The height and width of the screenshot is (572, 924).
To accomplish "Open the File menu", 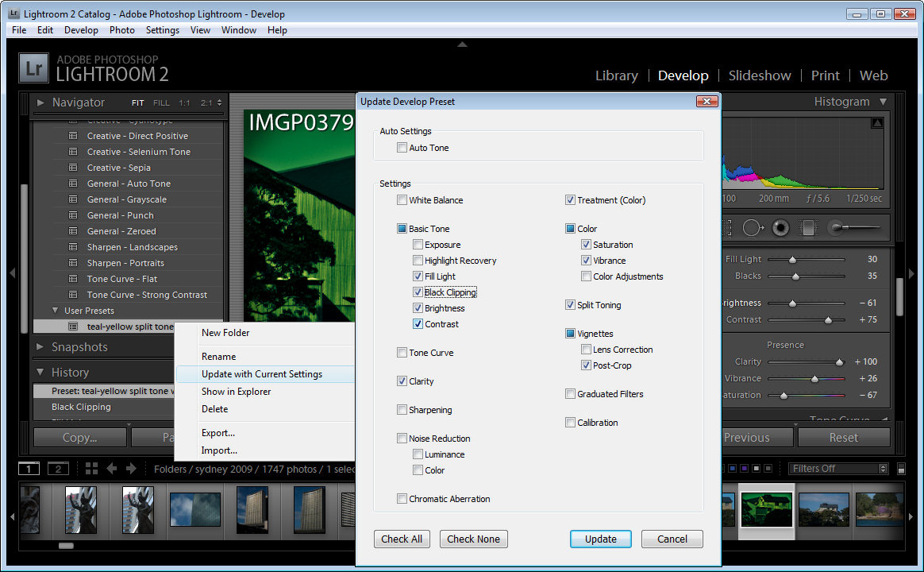I will (19, 30).
